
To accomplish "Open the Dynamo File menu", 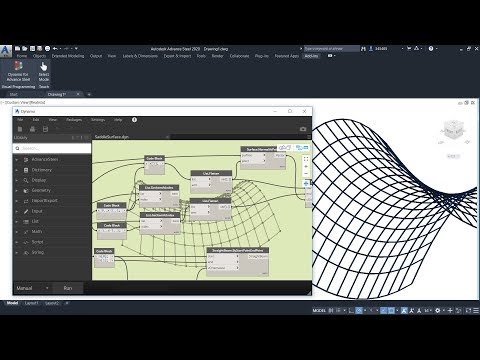I will (20, 120).
